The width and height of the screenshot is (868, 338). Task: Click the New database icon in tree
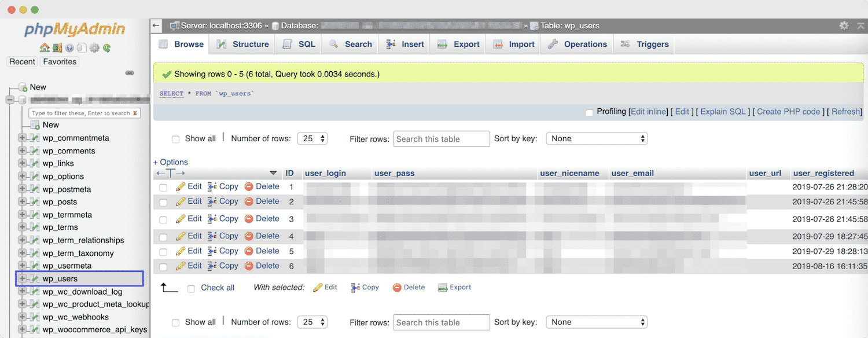tap(23, 87)
